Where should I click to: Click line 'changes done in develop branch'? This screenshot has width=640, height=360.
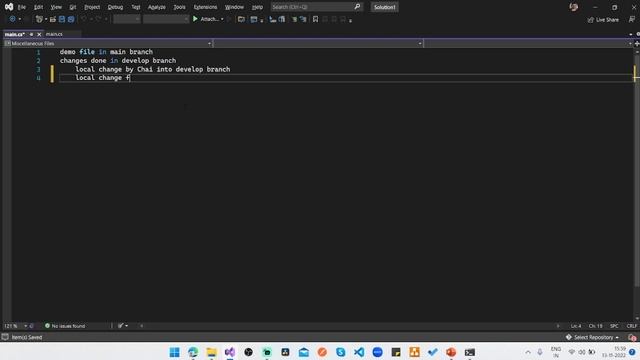click(x=118, y=60)
